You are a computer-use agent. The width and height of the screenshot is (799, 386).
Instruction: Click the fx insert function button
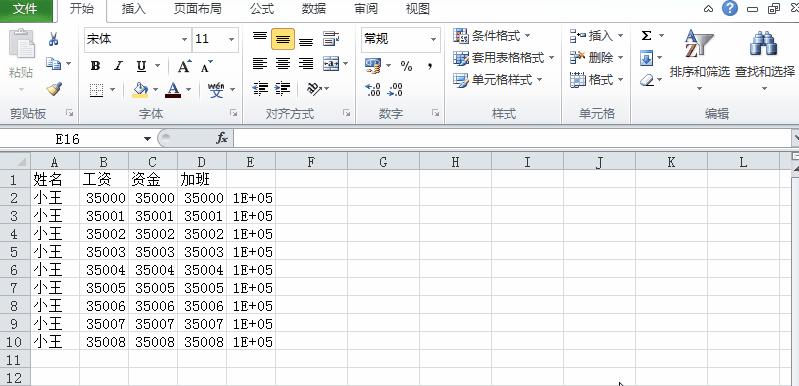point(222,138)
